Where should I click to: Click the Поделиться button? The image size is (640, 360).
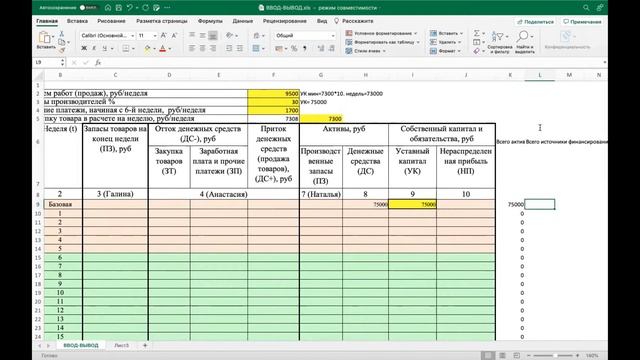coord(535,22)
